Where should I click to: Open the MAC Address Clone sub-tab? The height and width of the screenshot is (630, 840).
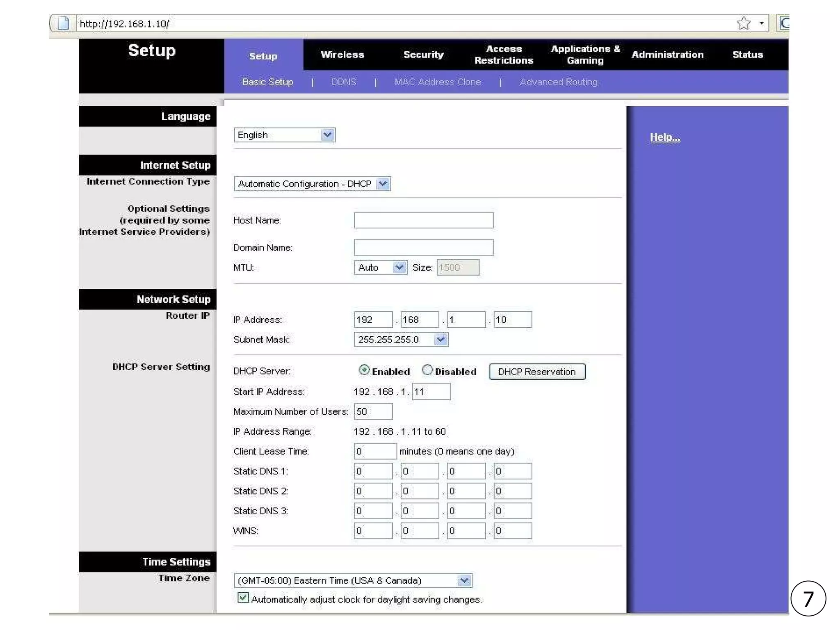[x=437, y=82]
